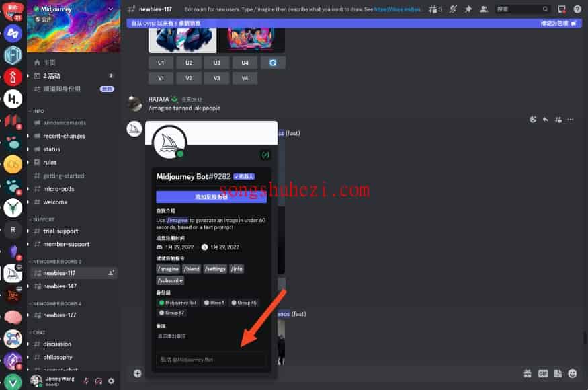Open the sticker picker icon
Image resolution: width=588 pixels, height=390 pixels.
click(558, 373)
